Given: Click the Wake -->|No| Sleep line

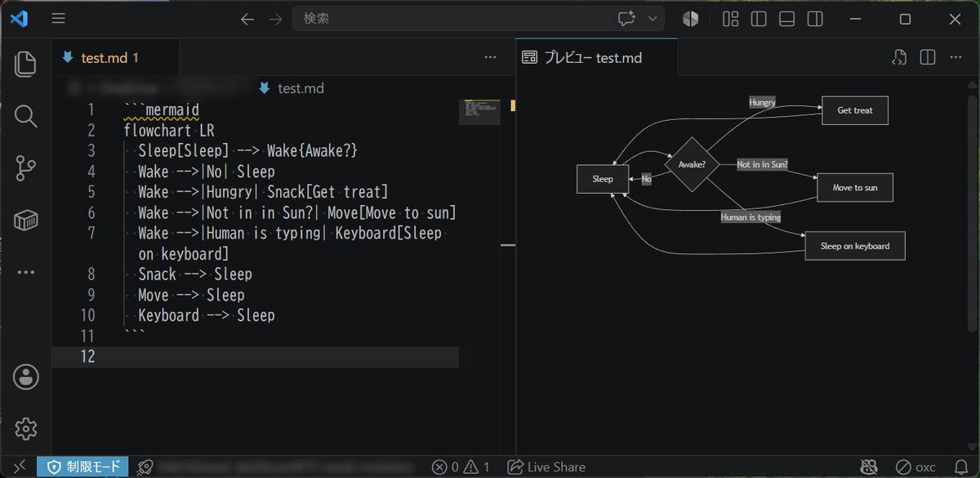Looking at the screenshot, I should coord(207,172).
